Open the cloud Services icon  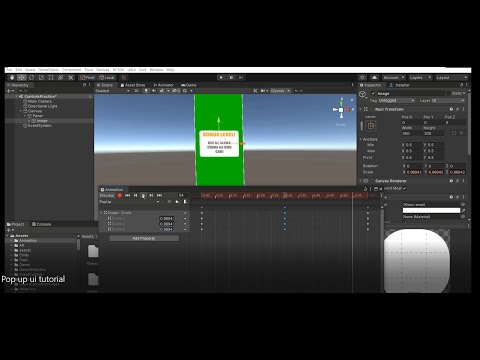pos(374,77)
